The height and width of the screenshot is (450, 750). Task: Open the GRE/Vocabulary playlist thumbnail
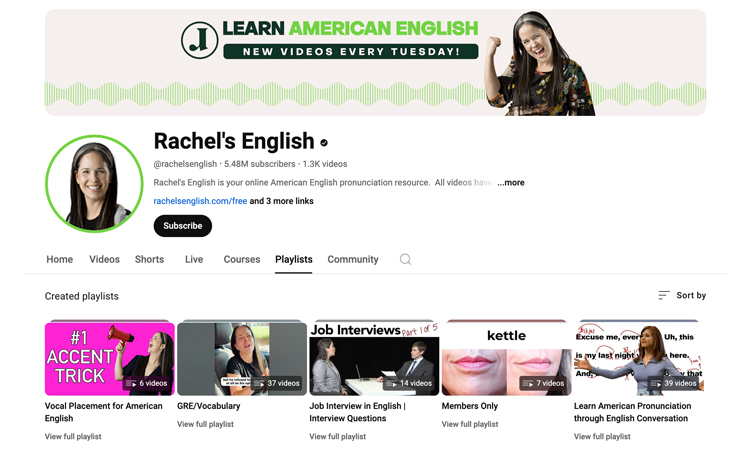(x=242, y=358)
